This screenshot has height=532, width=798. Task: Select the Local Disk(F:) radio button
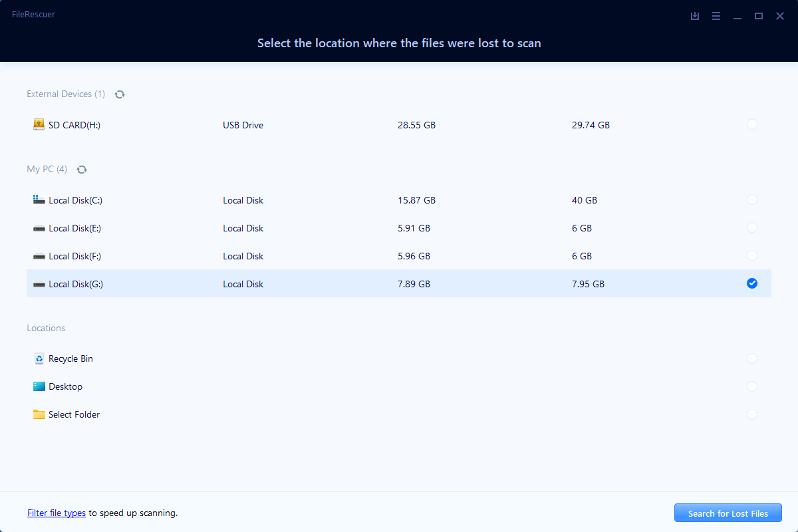(x=752, y=255)
